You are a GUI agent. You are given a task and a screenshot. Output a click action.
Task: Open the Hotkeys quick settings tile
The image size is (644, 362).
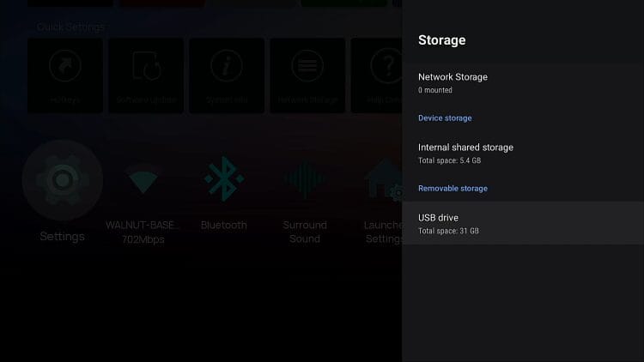tap(65, 75)
